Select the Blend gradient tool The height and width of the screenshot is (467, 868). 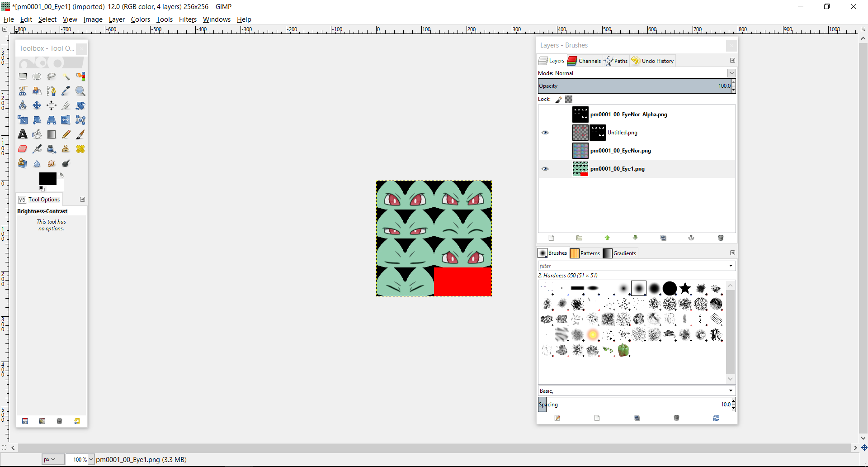click(52, 134)
